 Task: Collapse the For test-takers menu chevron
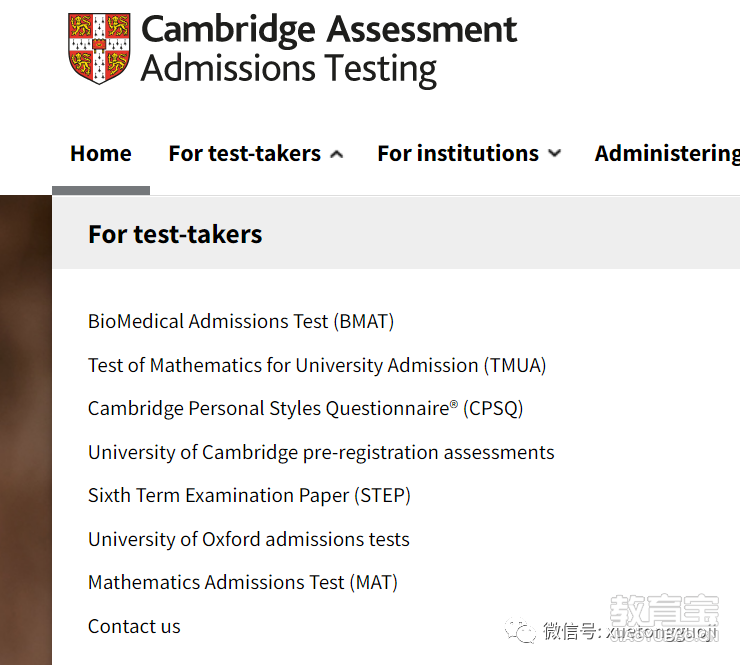pos(336,154)
